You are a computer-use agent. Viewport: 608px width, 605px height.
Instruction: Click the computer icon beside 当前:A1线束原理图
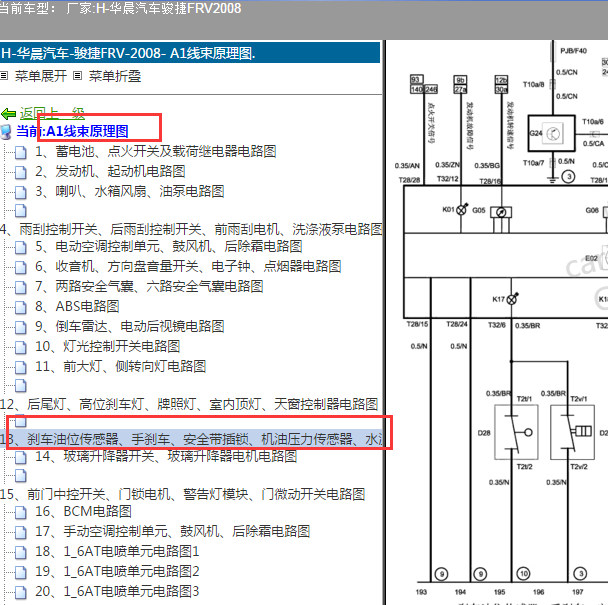(x=6, y=131)
